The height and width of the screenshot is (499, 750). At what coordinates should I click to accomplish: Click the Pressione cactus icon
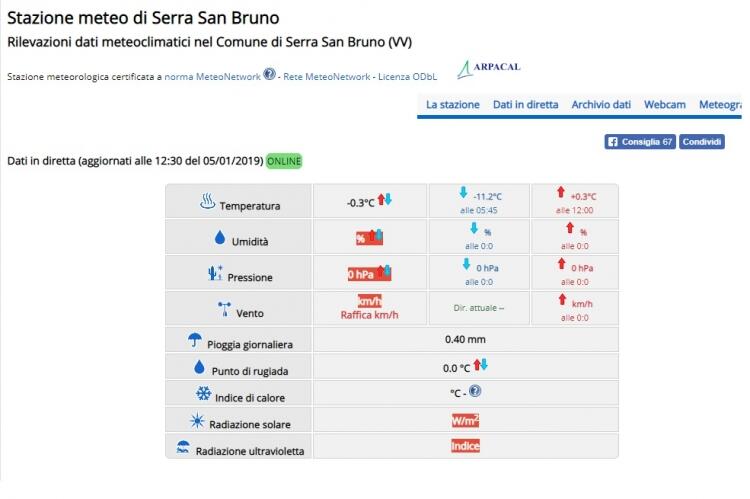[214, 273]
